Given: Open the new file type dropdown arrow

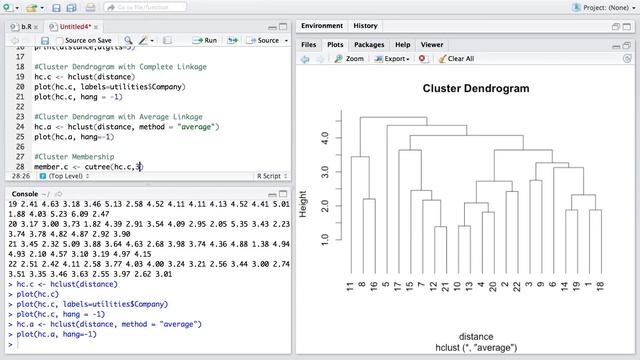Looking at the screenshot, I should click(17, 8).
